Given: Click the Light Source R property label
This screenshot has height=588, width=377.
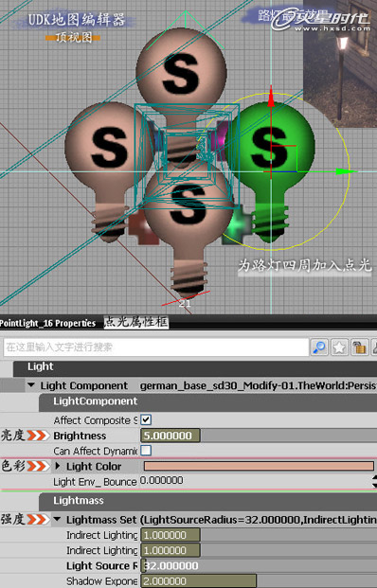Looking at the screenshot, I should [x=102, y=566].
